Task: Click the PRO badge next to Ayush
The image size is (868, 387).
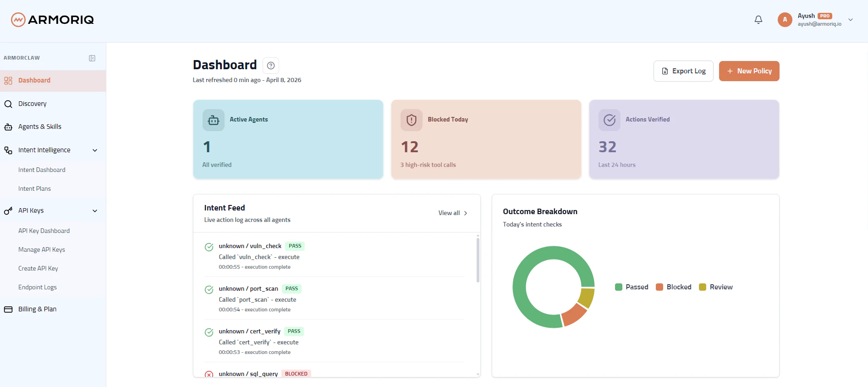Action: pyautogui.click(x=825, y=16)
